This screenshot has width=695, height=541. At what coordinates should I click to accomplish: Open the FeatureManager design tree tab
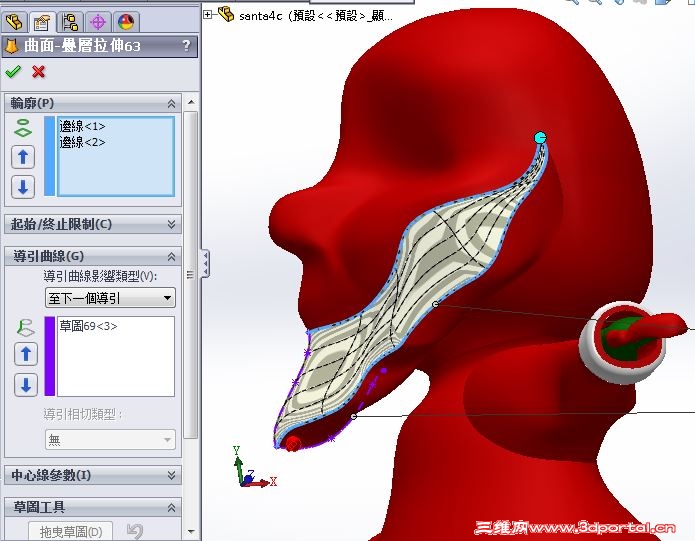tap(14, 22)
